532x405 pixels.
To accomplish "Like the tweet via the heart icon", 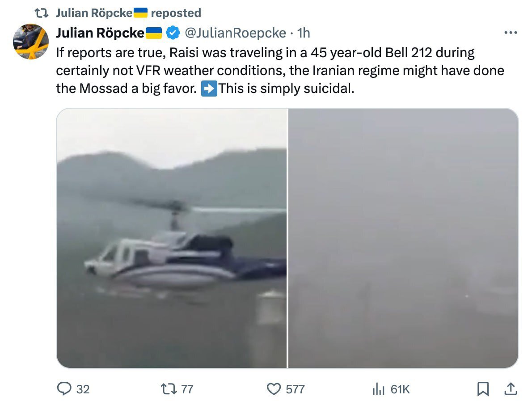I will [x=274, y=389].
